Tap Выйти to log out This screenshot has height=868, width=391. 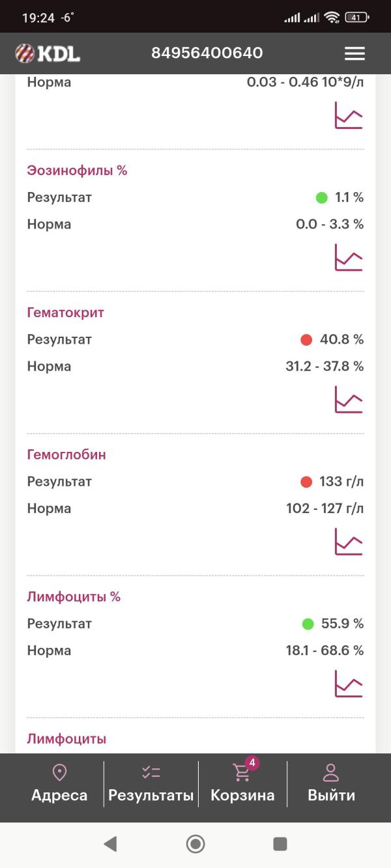pyautogui.click(x=331, y=783)
